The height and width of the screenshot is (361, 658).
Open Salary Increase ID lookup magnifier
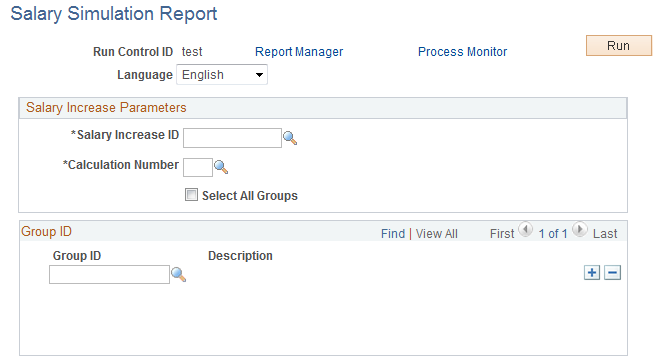point(290,138)
